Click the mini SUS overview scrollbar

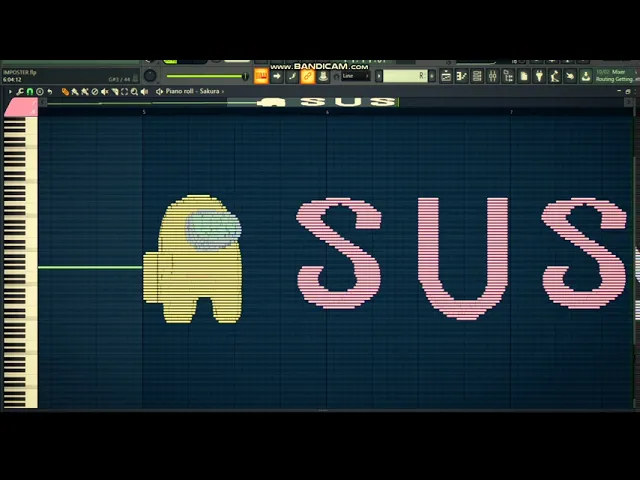pos(312,102)
